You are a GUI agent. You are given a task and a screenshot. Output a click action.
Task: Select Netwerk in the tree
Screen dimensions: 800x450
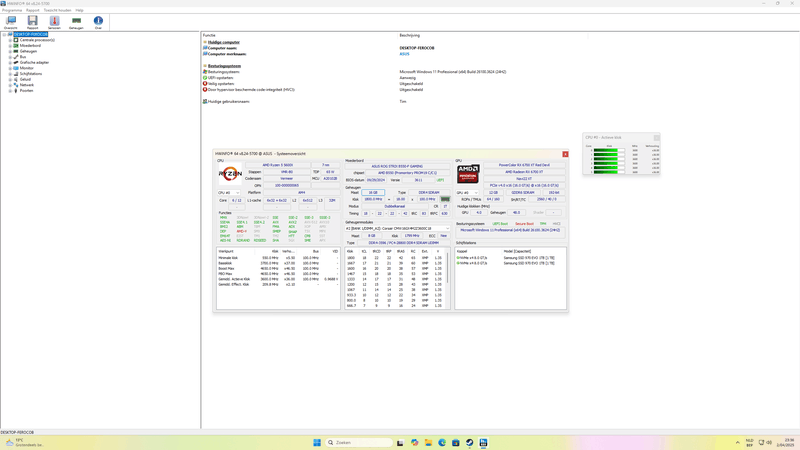point(27,85)
